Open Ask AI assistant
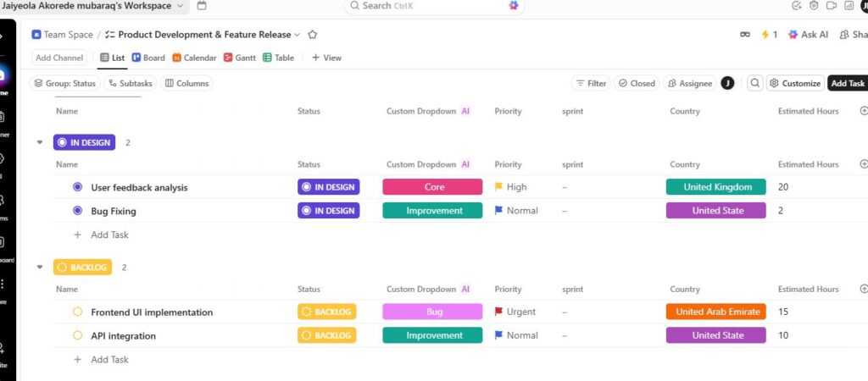Screen dimensions: 868x381 coord(808,34)
